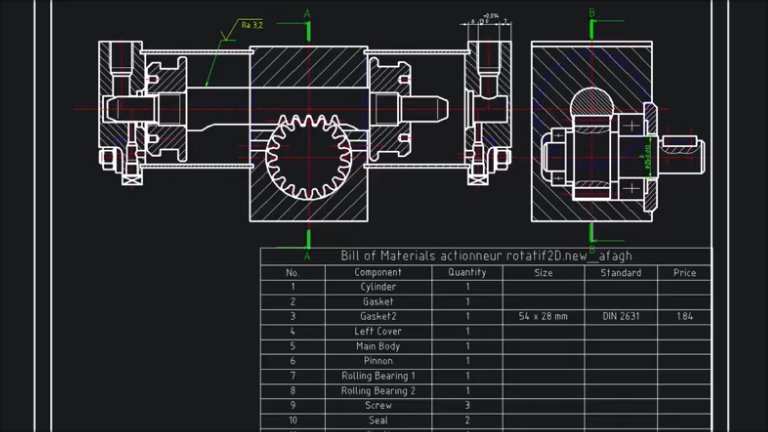Select the Component column header
Image resolution: width=768 pixels, height=432 pixels.
click(378, 272)
